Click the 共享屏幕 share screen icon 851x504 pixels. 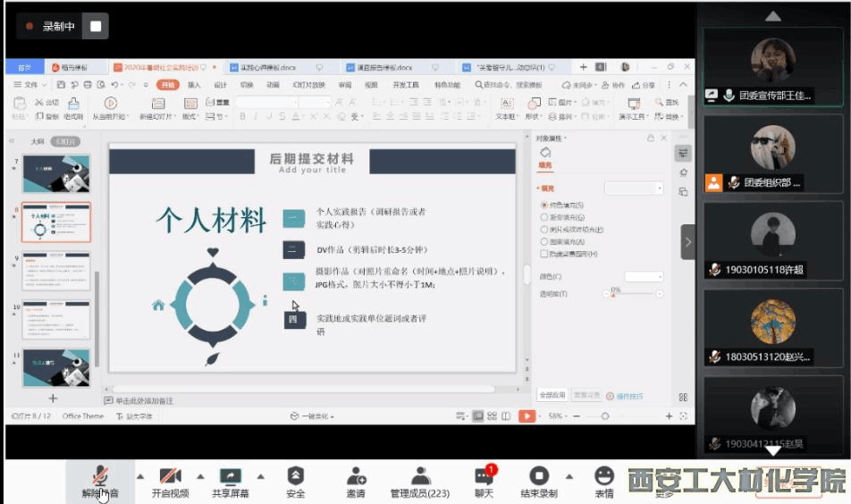pos(231,481)
